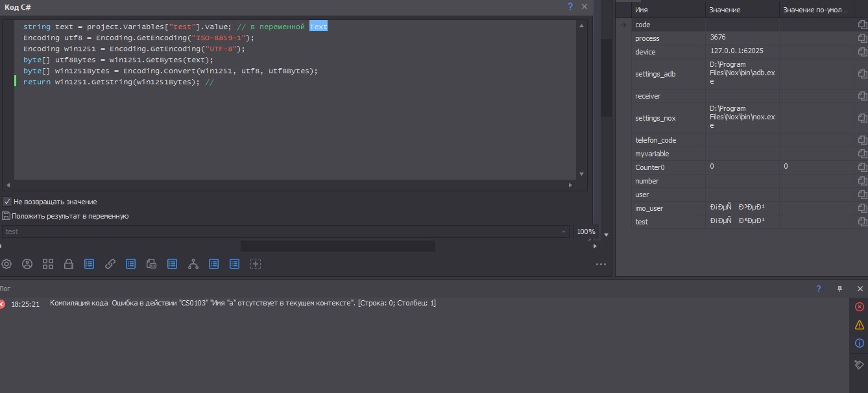Image resolution: width=868 pixels, height=393 pixels.
Task: Copy the settings_adb variable value icon
Action: (862, 74)
